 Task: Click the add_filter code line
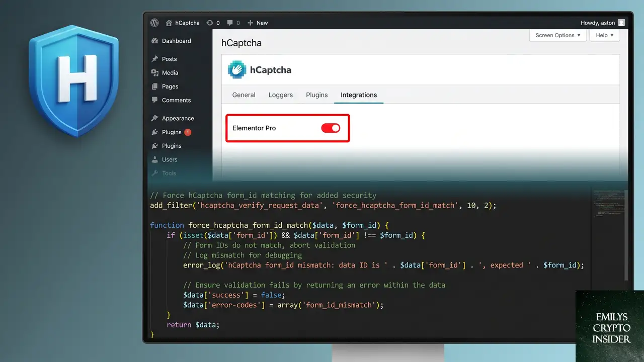323,206
